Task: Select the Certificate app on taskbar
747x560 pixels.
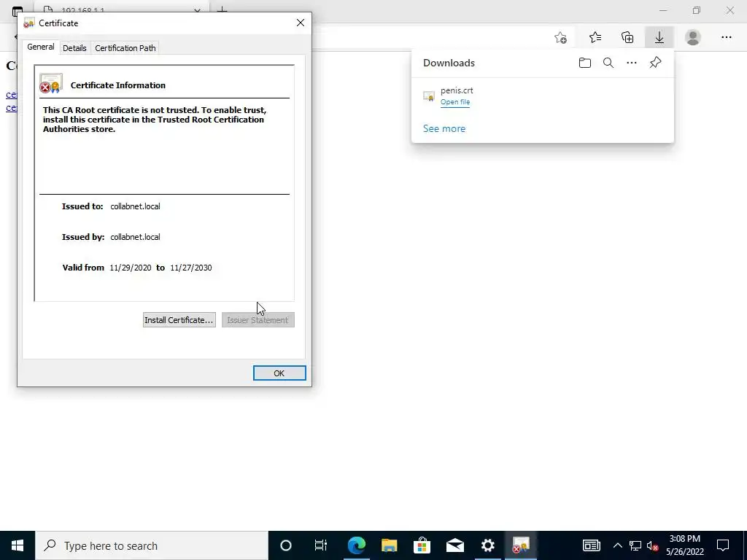Action: click(x=521, y=545)
